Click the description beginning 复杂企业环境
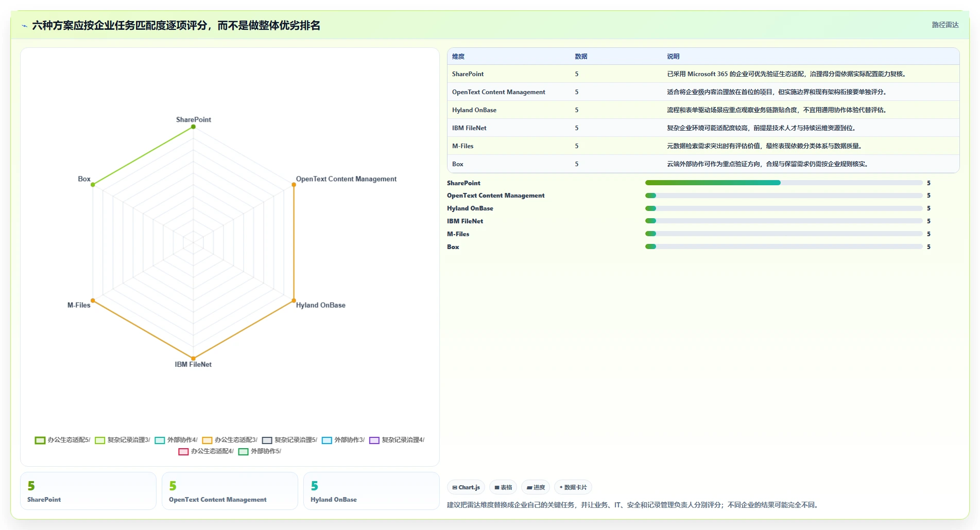The height and width of the screenshot is (530, 980). (761, 128)
